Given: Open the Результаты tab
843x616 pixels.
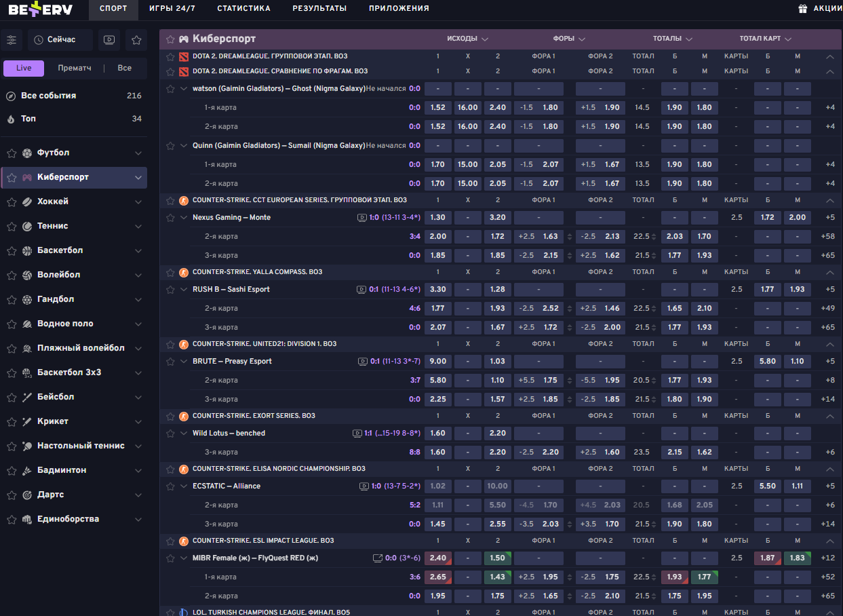Looking at the screenshot, I should click(319, 9).
